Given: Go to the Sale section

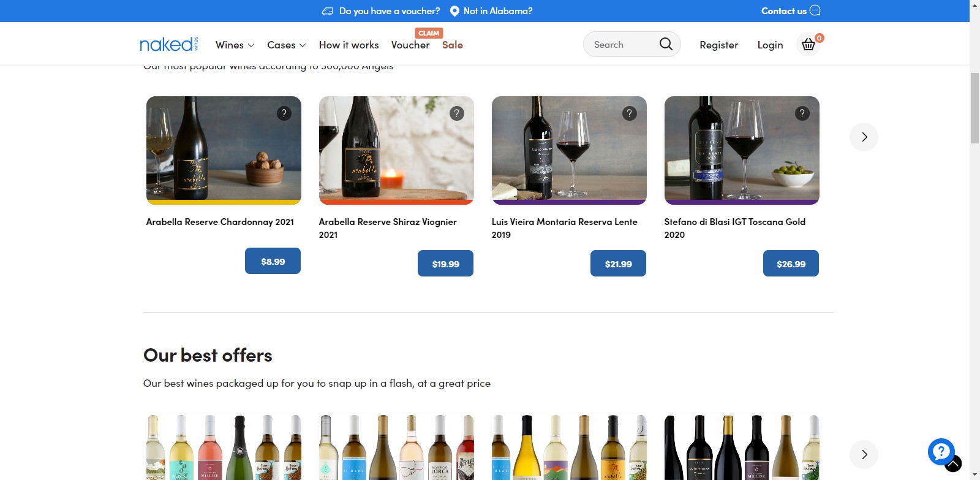Looking at the screenshot, I should 452,45.
